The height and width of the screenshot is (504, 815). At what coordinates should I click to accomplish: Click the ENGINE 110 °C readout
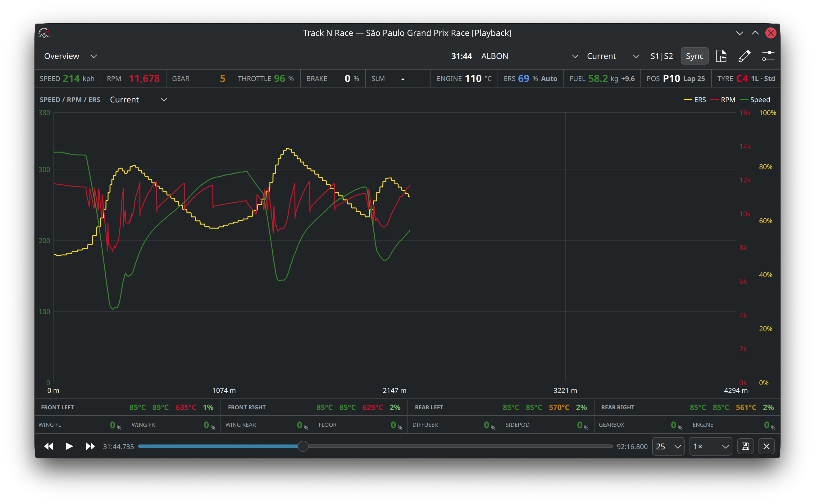[x=464, y=79]
